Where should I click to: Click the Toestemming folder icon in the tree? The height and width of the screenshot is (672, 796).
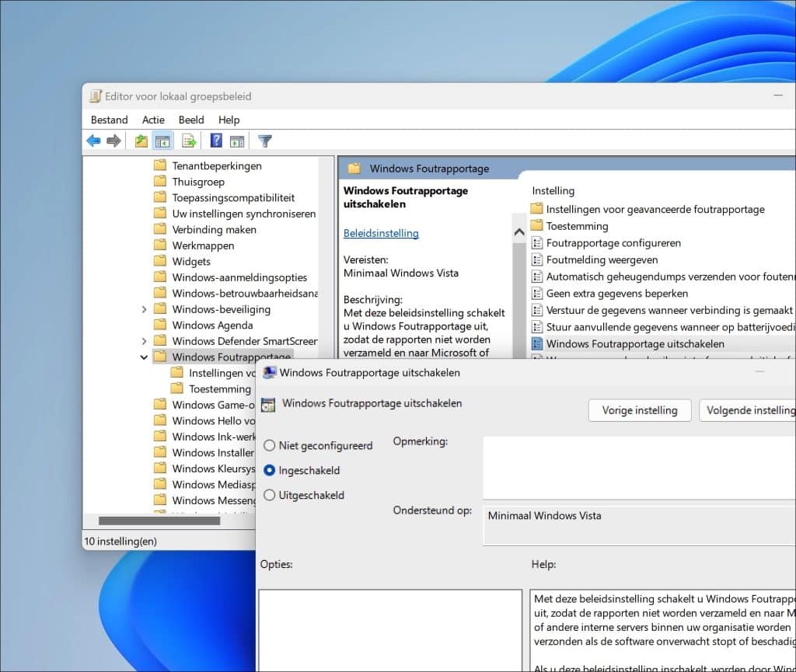(177, 388)
